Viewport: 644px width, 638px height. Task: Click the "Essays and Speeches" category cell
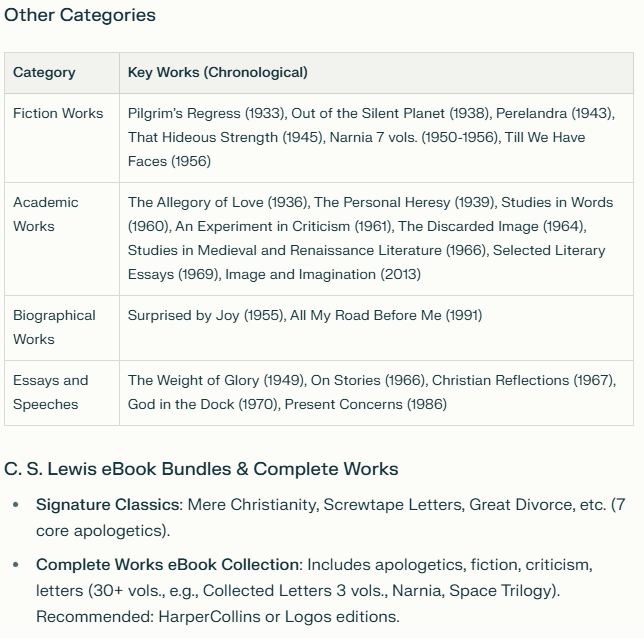(50, 392)
